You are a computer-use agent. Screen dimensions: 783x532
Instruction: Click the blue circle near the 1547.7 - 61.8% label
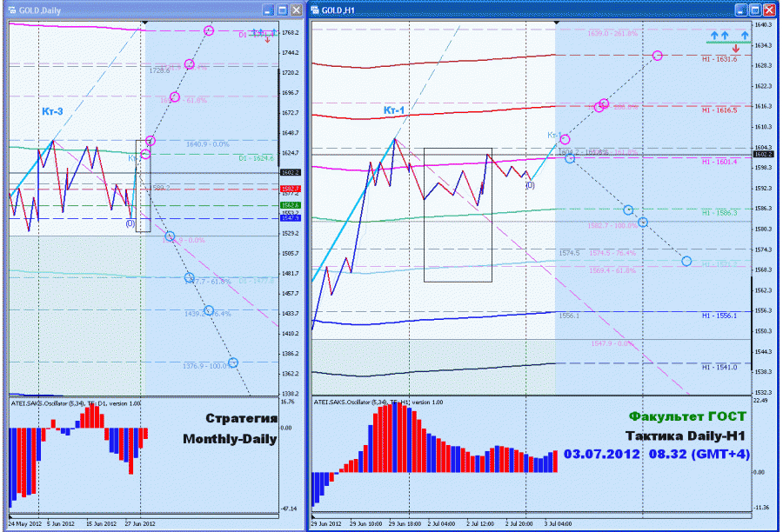pos(189,277)
